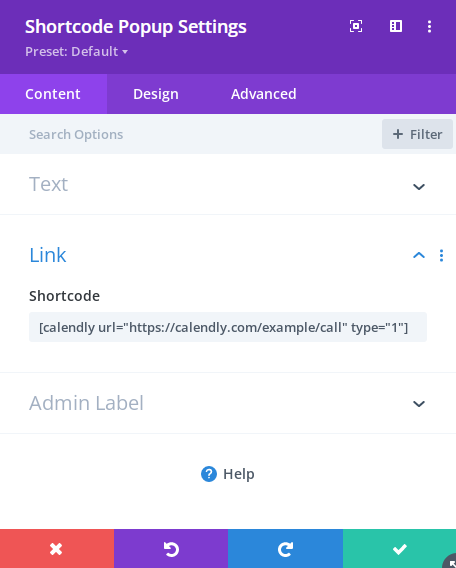The image size is (456, 568).
Task: Open the Advanced tab
Action: [264, 94]
